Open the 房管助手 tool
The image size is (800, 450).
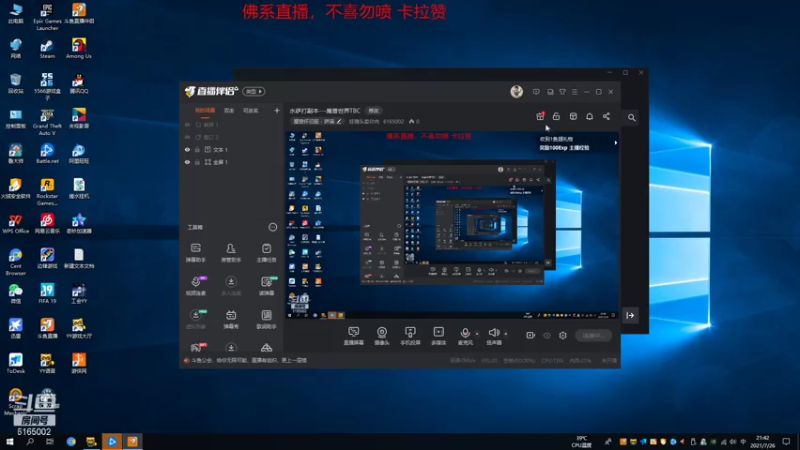[x=231, y=253]
